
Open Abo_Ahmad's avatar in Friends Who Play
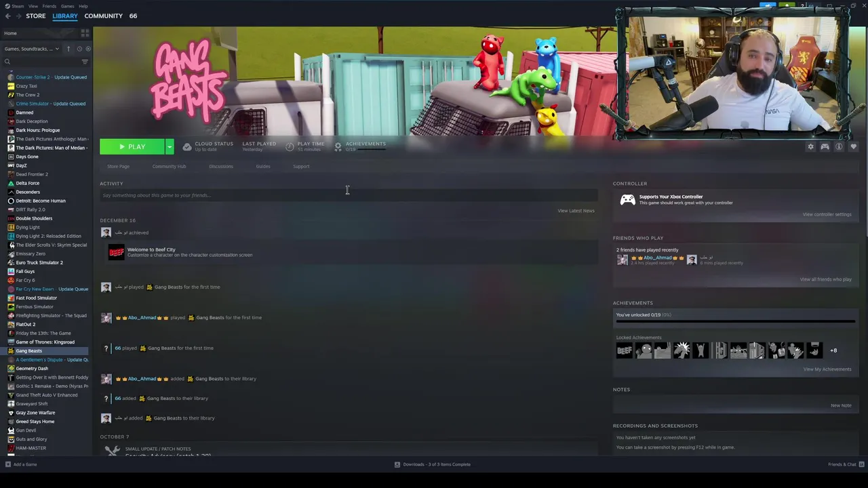pos(622,260)
